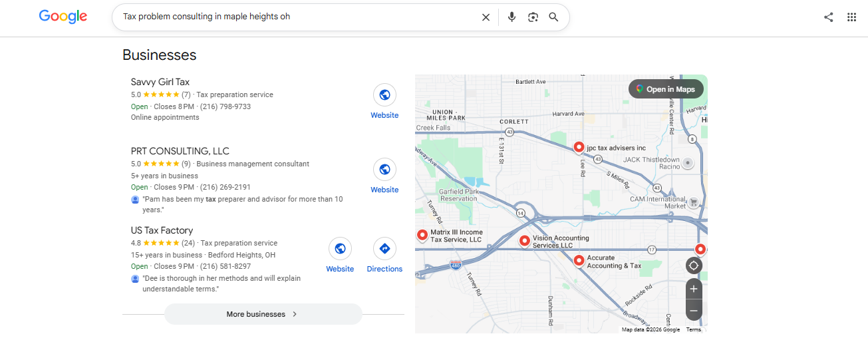Click reviewer avatar beside Pam review
The height and width of the screenshot is (352, 868).
(135, 200)
